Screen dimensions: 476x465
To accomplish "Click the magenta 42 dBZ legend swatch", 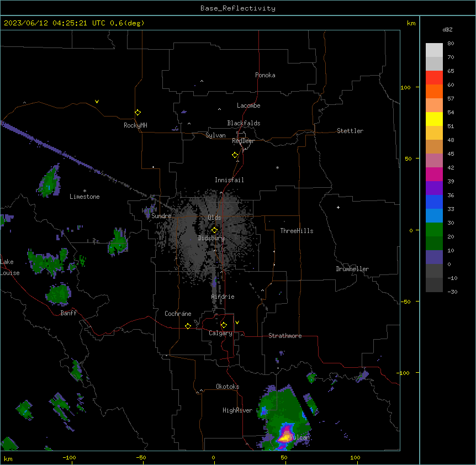I will [x=434, y=174].
